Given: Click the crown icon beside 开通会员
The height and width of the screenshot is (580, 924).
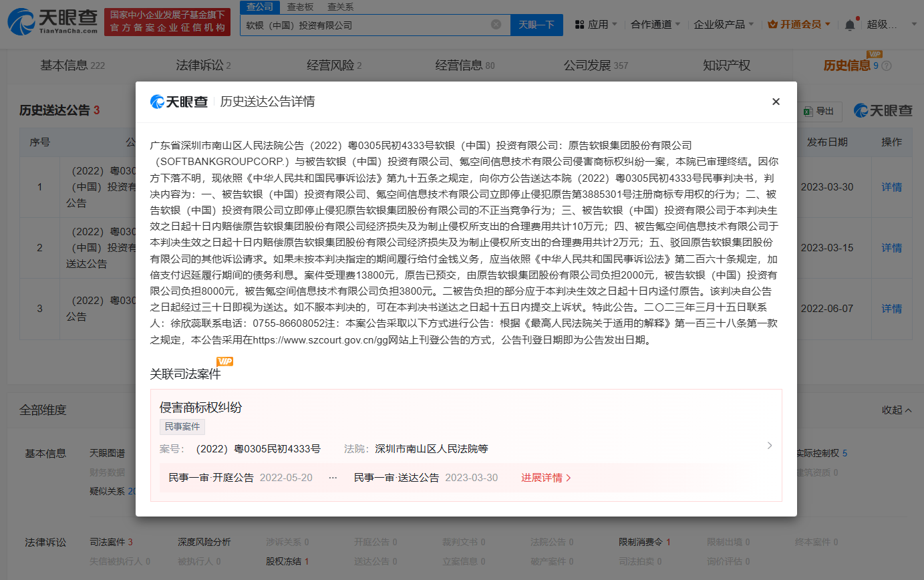Looking at the screenshot, I should coord(772,25).
